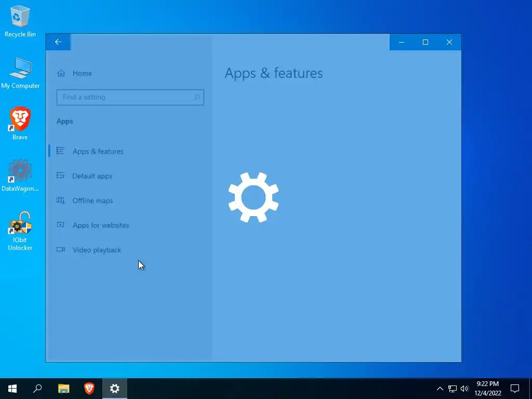532x399 pixels.
Task: Open network status tray icon
Action: (453, 389)
